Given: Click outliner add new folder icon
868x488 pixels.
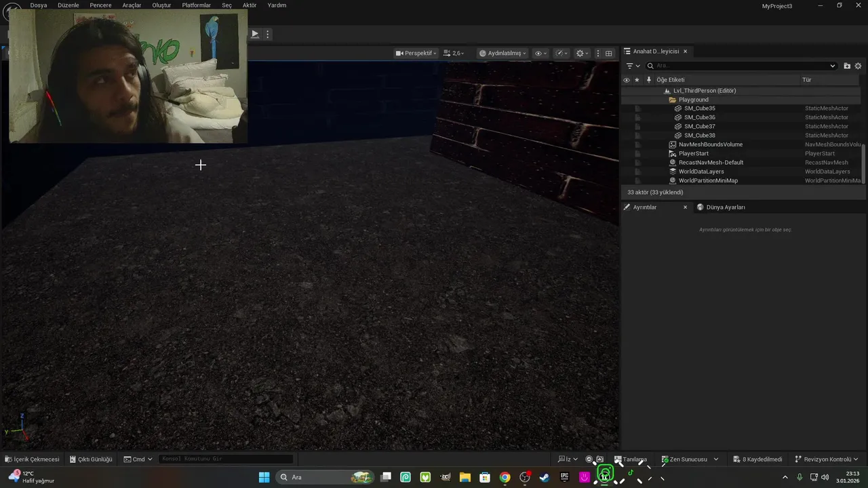Looking at the screenshot, I should 847,66.
